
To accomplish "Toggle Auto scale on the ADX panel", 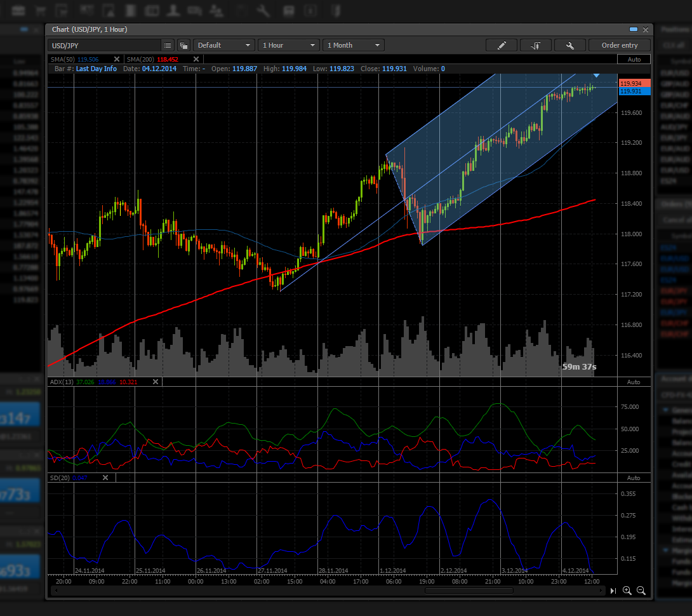I will point(634,382).
